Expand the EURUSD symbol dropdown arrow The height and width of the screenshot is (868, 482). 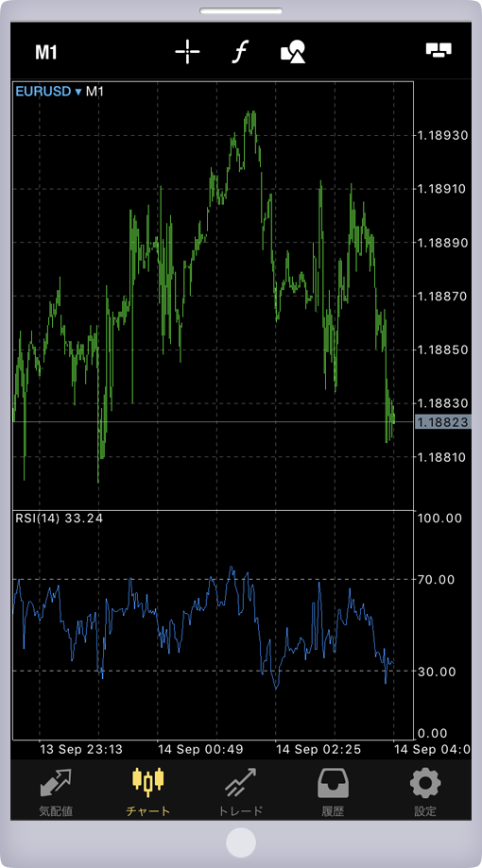point(78,92)
